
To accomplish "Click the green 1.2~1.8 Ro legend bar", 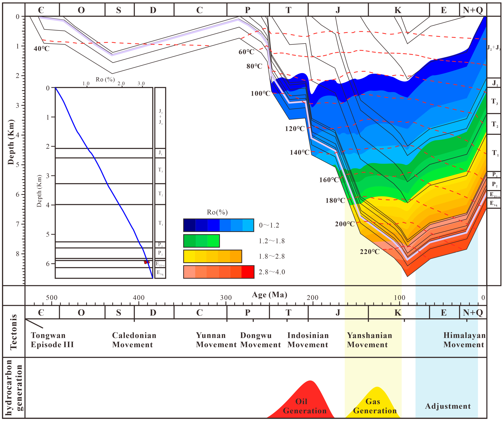I will [x=201, y=241].
